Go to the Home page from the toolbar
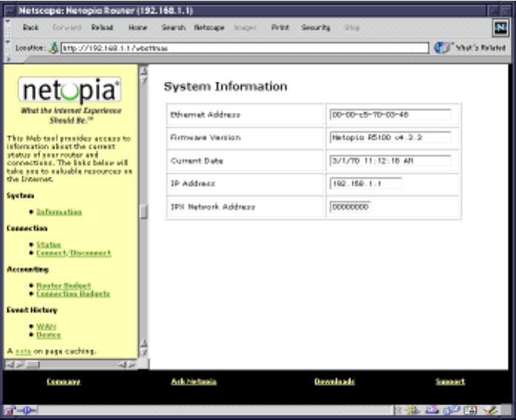This screenshot has height=420, width=516. 137,26
